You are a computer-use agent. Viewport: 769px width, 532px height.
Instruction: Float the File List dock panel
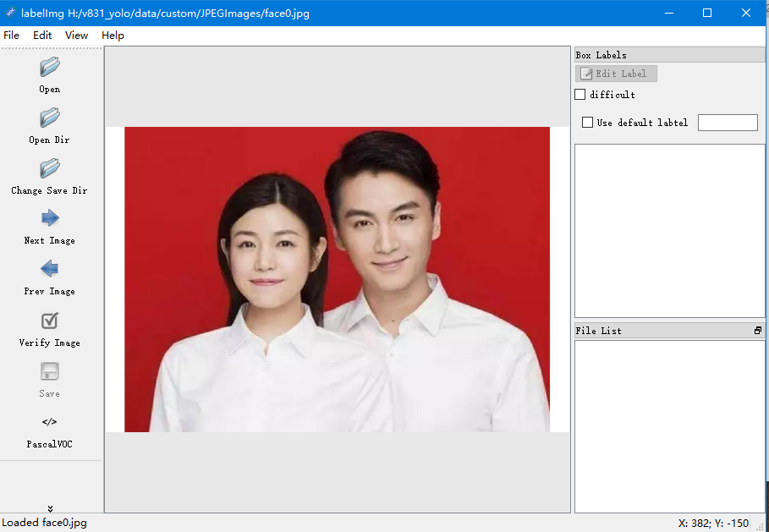click(x=758, y=331)
